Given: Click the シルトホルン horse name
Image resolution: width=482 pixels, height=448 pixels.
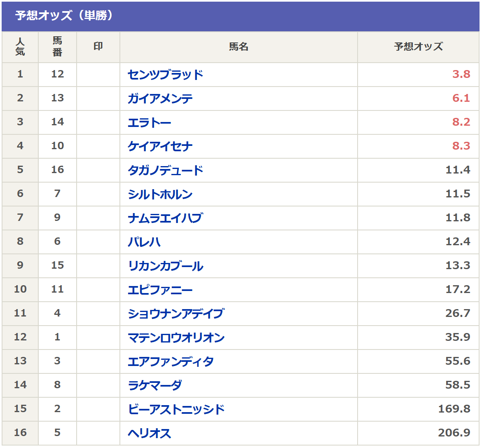Looking at the screenshot, I should [160, 194].
